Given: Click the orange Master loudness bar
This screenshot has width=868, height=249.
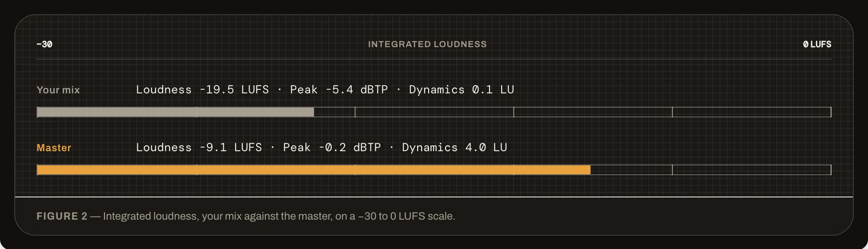Looking at the screenshot, I should coord(314,170).
